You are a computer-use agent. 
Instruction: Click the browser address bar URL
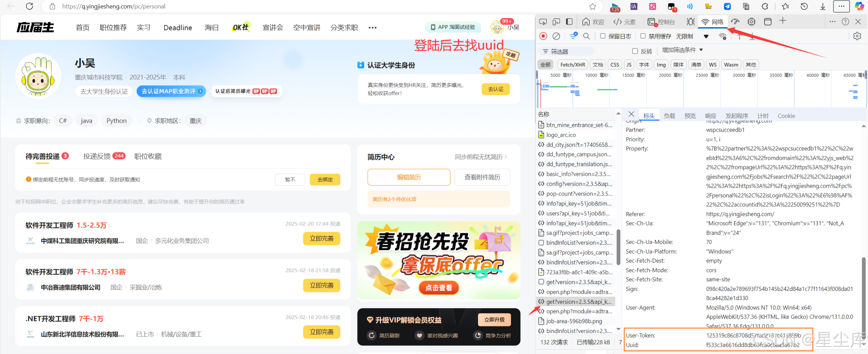click(114, 6)
